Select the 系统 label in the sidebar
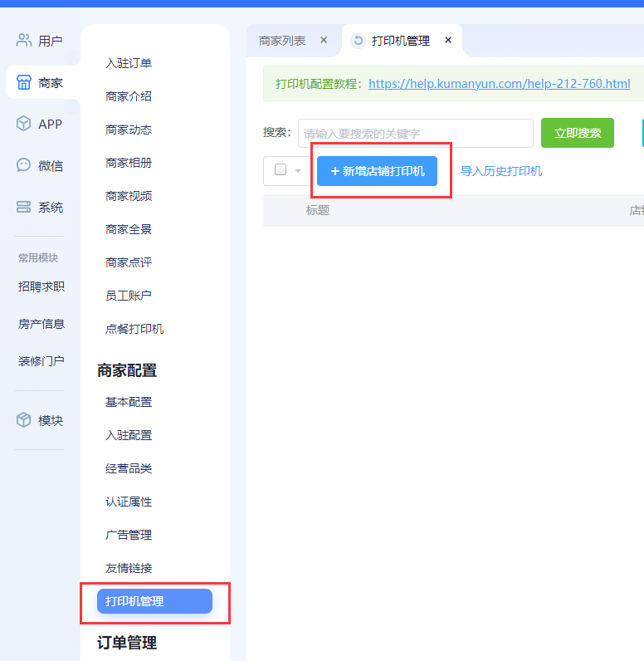 [51, 208]
